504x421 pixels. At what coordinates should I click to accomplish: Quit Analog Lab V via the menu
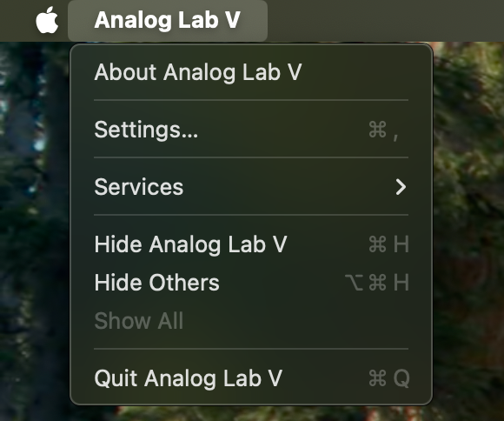tap(251, 378)
